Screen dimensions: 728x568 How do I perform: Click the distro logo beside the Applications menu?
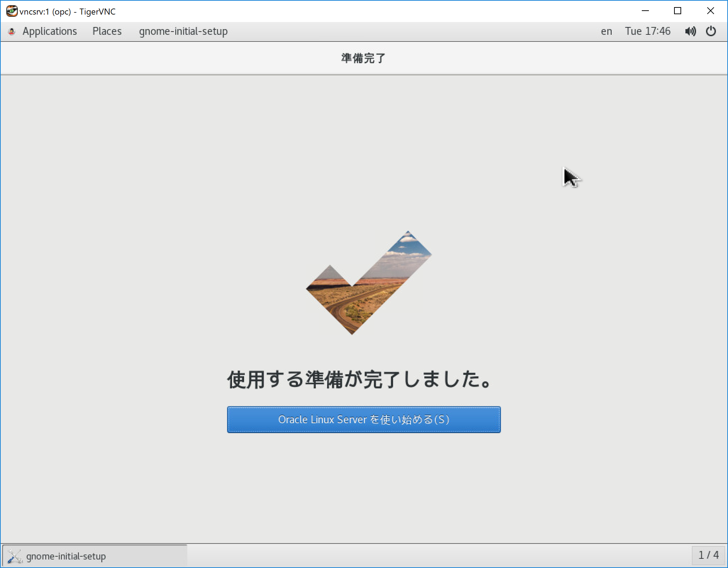pyautogui.click(x=12, y=31)
